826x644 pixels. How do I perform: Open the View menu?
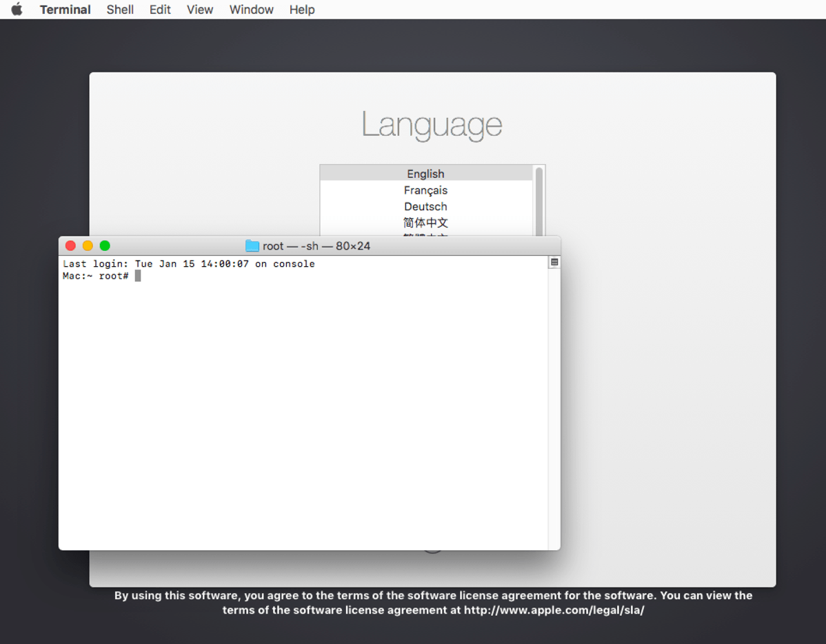pyautogui.click(x=199, y=9)
